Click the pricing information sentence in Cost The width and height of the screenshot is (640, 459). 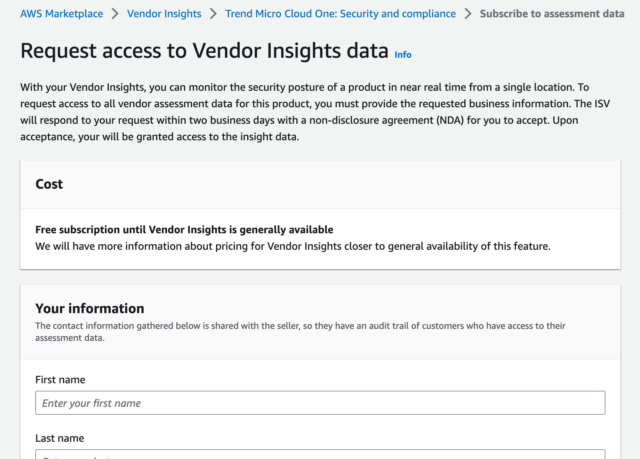click(293, 246)
